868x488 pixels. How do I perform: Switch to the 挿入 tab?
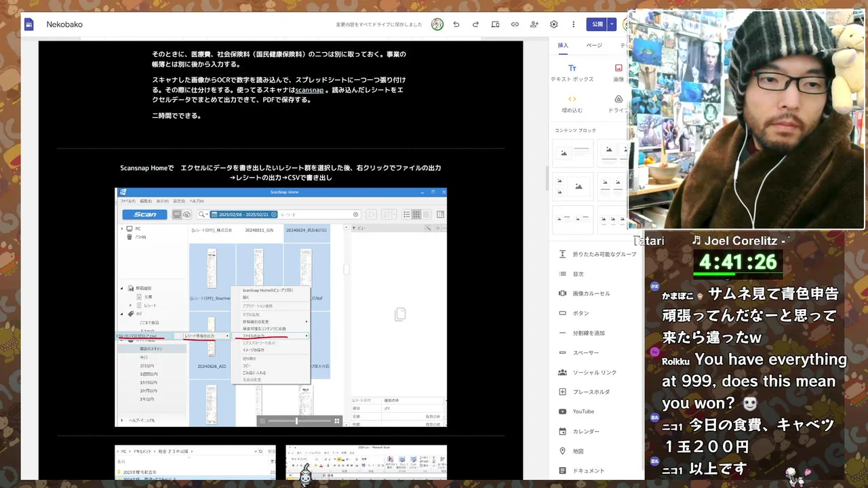point(563,45)
